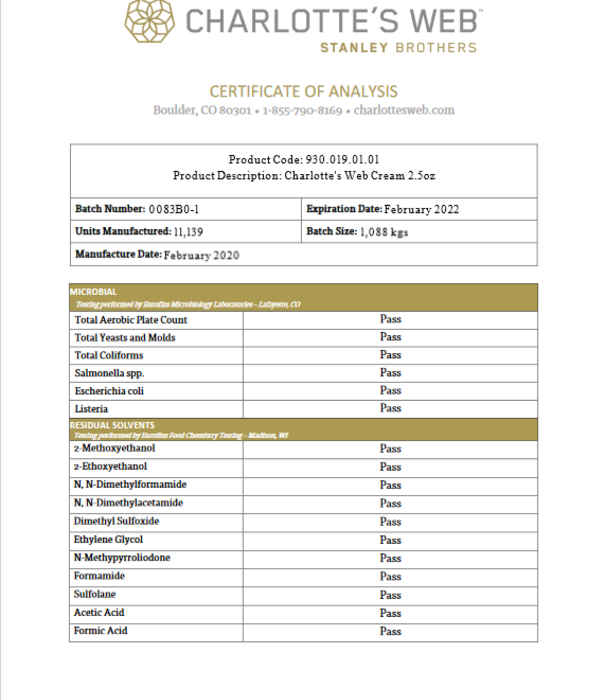Select Ethylene Glycol label
The image size is (605, 700).
pyautogui.click(x=108, y=540)
